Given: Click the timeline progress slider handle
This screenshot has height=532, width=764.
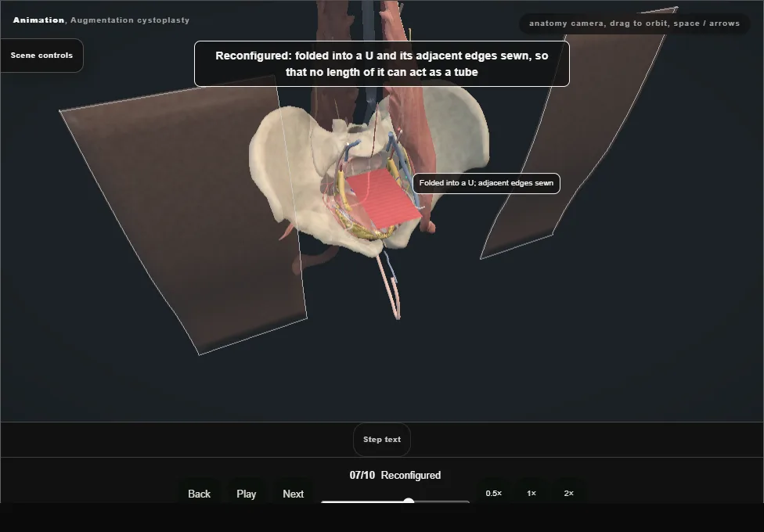Looking at the screenshot, I should coord(409,501).
